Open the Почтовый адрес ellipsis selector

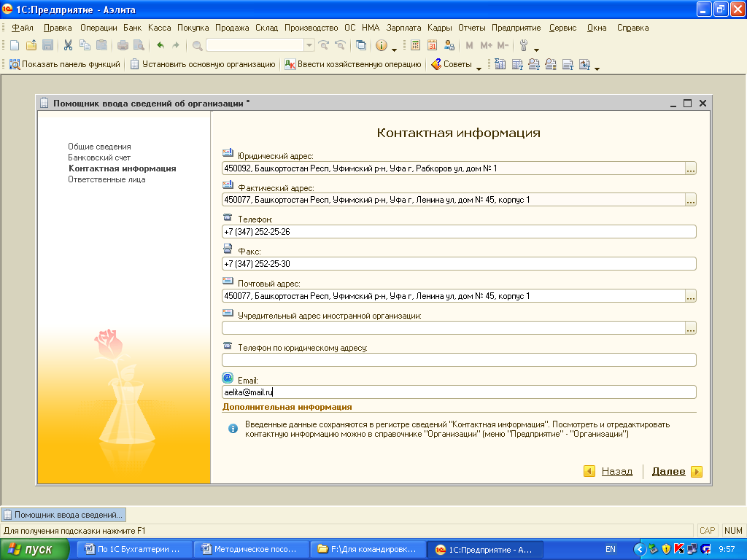(x=690, y=296)
